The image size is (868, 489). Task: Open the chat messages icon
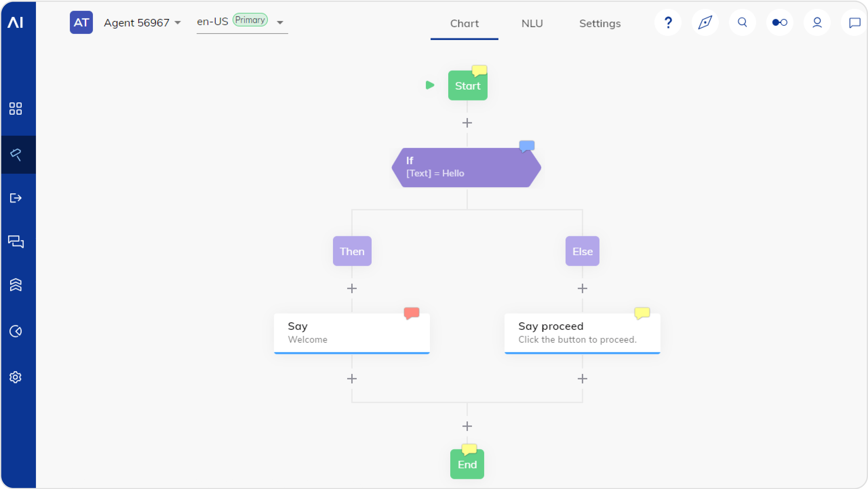854,23
